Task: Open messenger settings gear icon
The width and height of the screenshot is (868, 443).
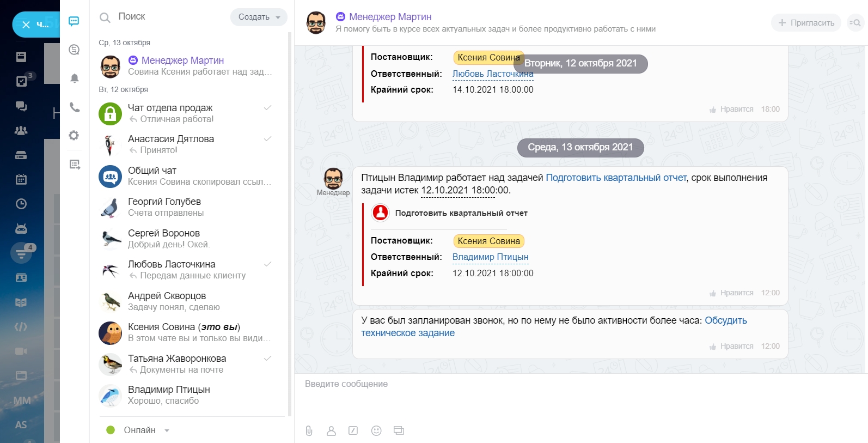Action: pyautogui.click(x=74, y=136)
